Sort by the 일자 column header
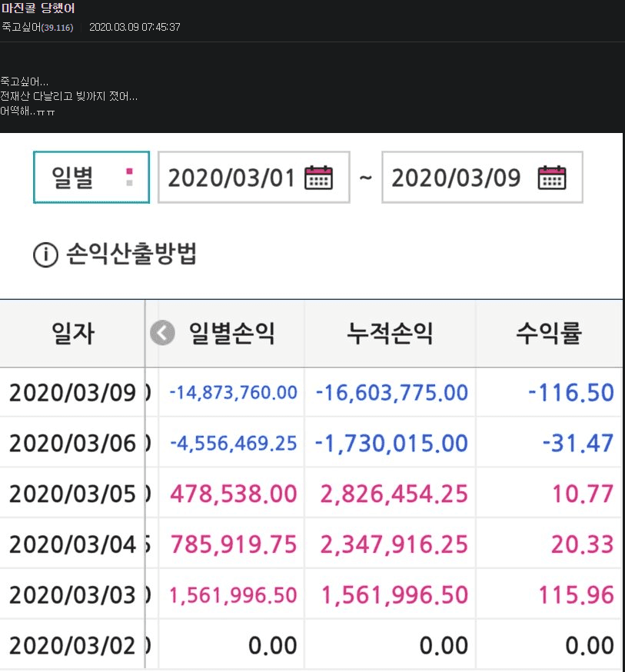The image size is (625, 672). click(x=72, y=334)
